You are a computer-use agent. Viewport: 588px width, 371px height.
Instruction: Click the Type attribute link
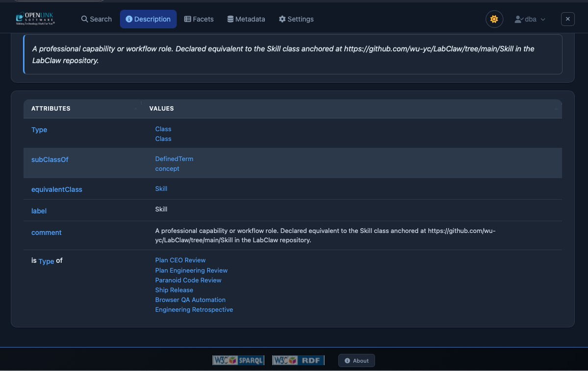point(39,130)
